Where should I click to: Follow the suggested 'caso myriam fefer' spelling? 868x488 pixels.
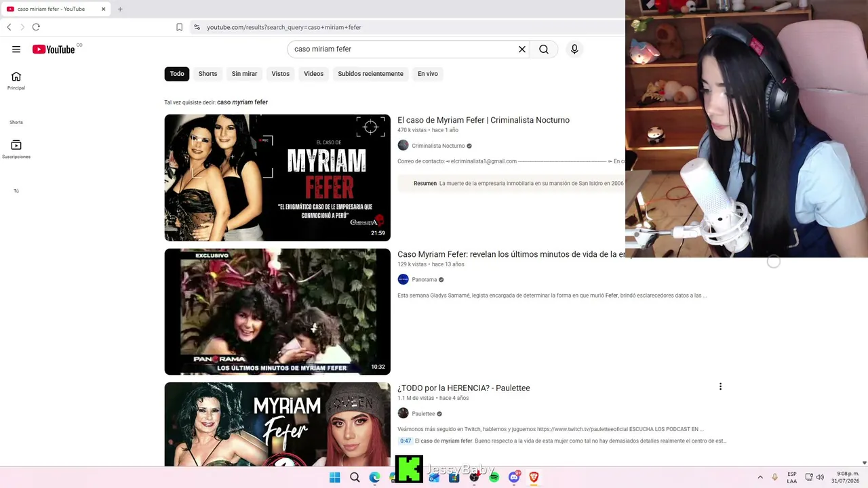[243, 102]
